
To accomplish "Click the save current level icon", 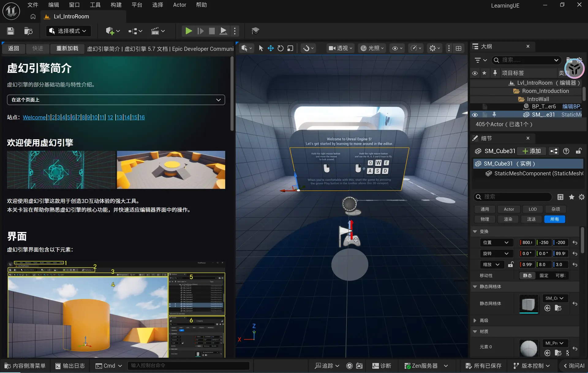I will pos(11,31).
